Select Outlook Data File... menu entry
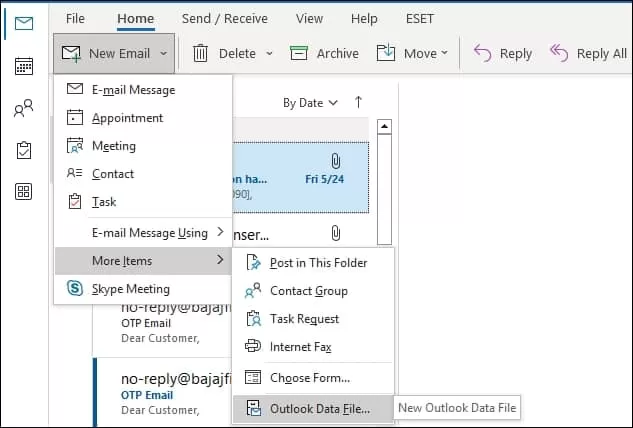Image resolution: width=633 pixels, height=428 pixels. tap(313, 409)
